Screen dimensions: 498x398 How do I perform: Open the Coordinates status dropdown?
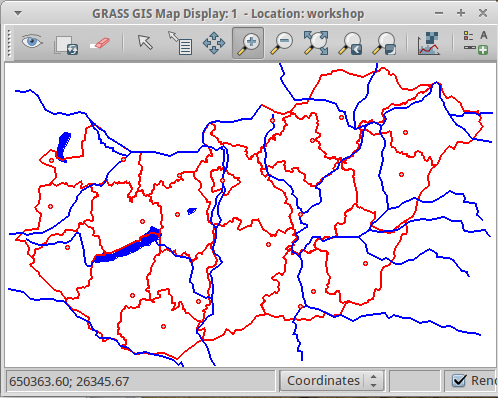[x=332, y=380]
